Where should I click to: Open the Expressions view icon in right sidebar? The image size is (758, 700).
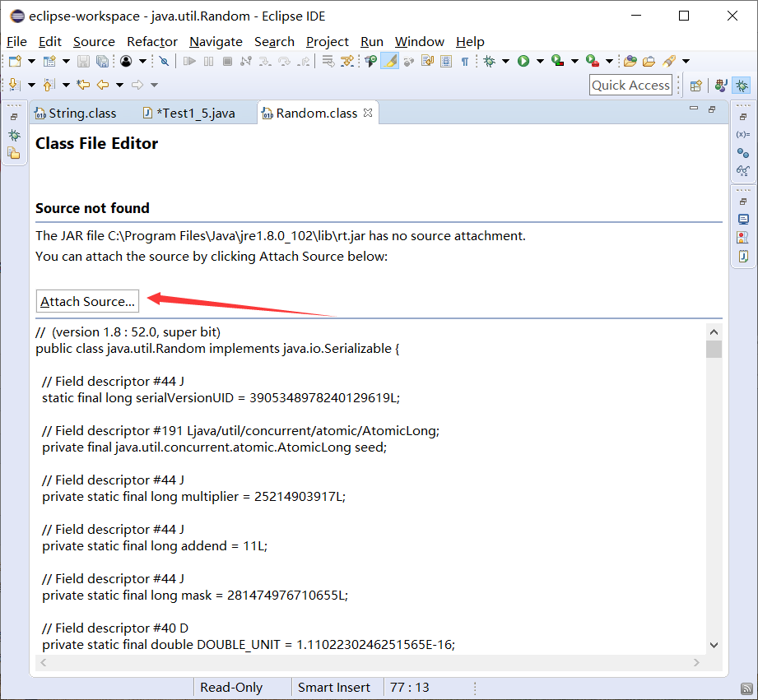coord(743,171)
